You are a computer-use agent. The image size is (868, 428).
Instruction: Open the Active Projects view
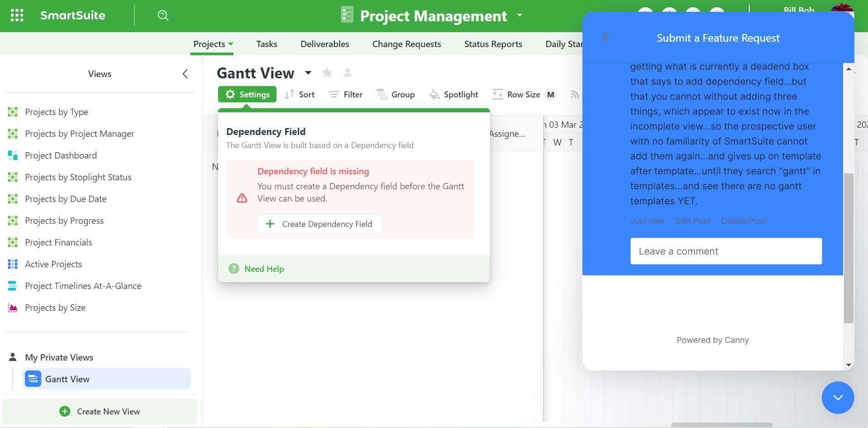[53, 264]
